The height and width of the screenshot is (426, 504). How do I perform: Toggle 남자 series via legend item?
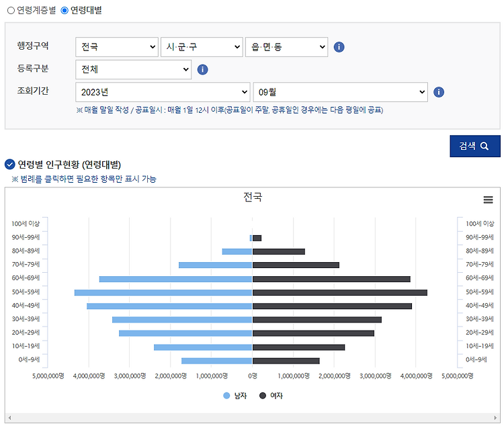235,396
